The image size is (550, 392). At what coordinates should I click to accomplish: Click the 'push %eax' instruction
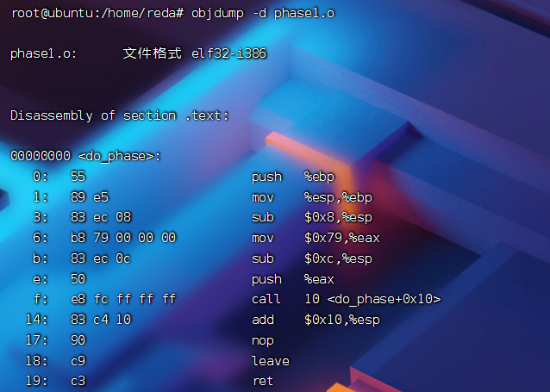[293, 279]
